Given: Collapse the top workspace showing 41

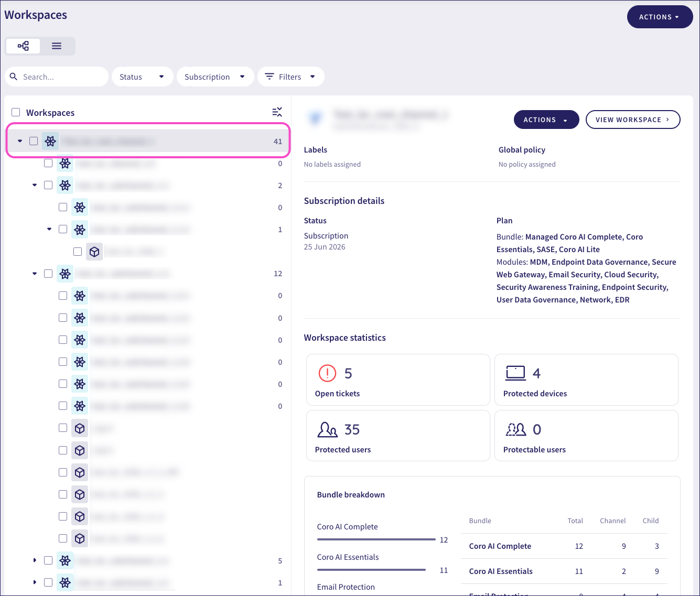Looking at the screenshot, I should [20, 141].
